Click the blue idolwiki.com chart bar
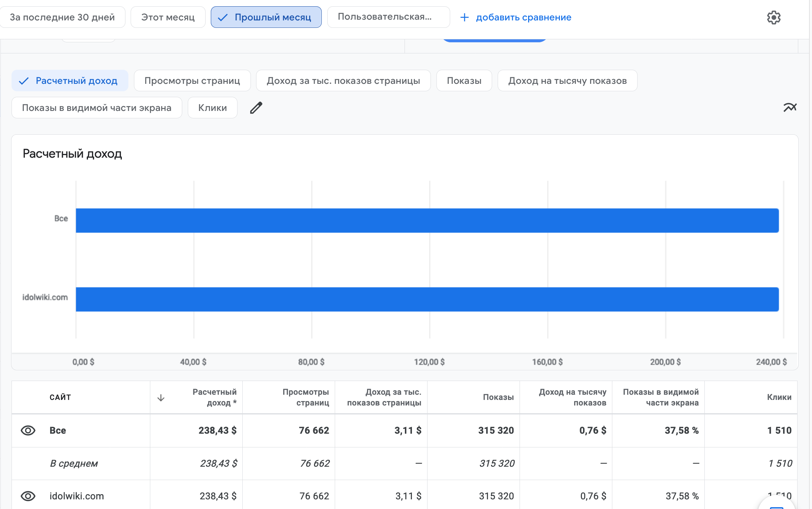 click(x=427, y=299)
